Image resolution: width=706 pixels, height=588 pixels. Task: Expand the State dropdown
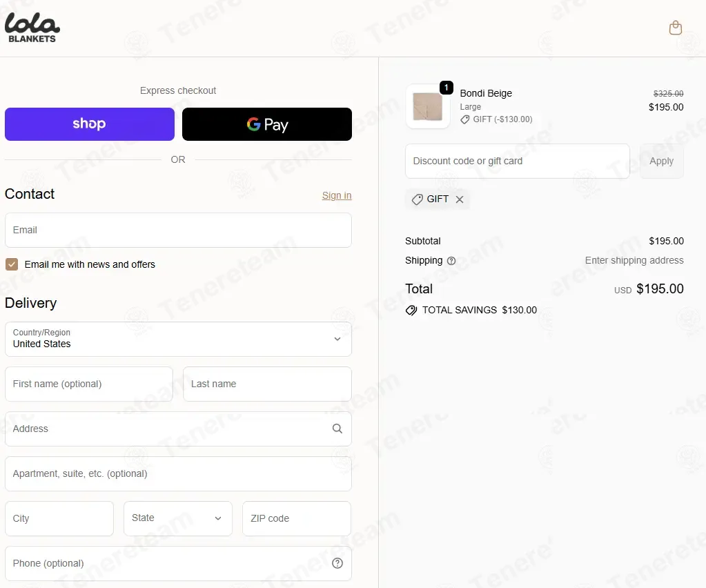178,518
